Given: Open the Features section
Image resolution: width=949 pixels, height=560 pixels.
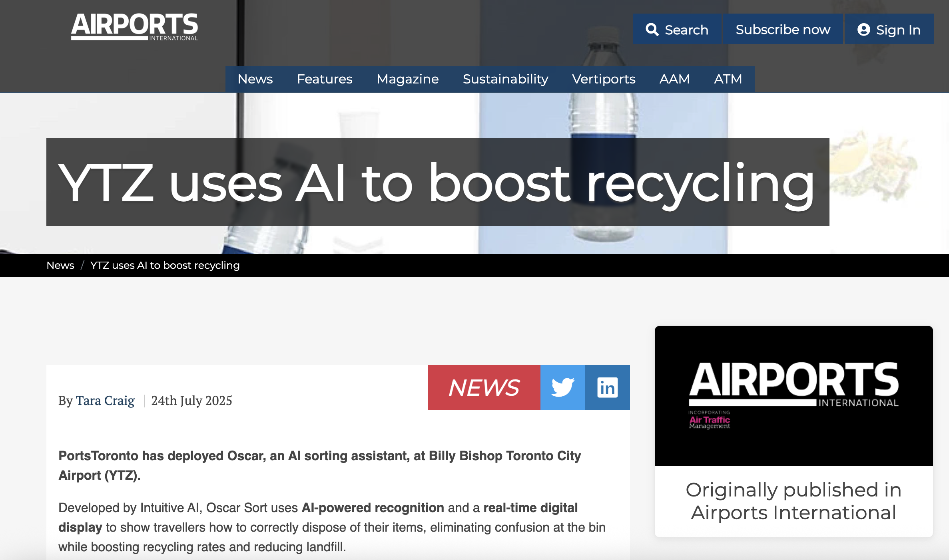Looking at the screenshot, I should click(325, 79).
